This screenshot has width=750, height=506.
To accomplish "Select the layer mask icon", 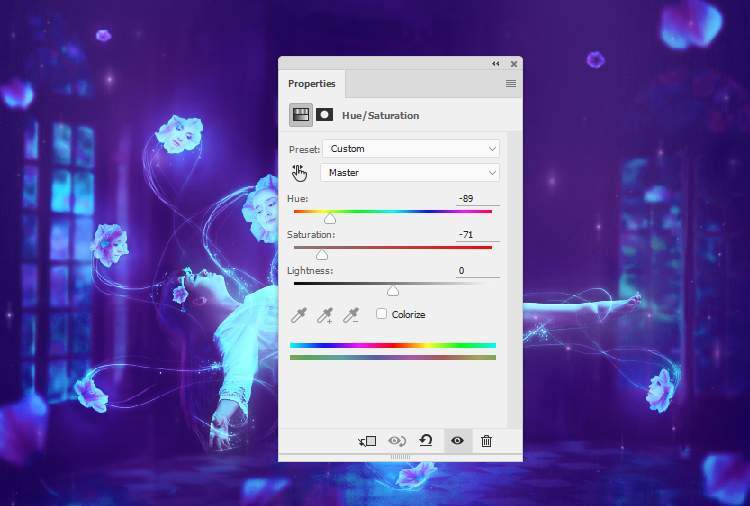I will 324,115.
